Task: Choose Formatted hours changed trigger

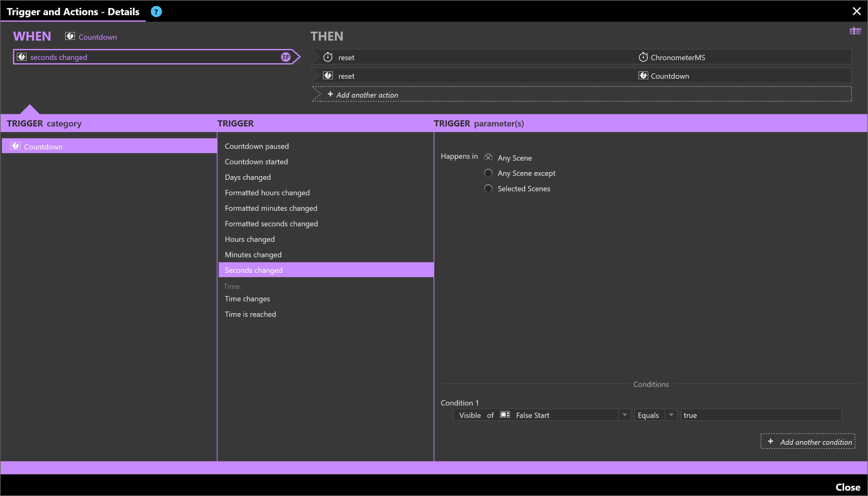Action: 326,193
